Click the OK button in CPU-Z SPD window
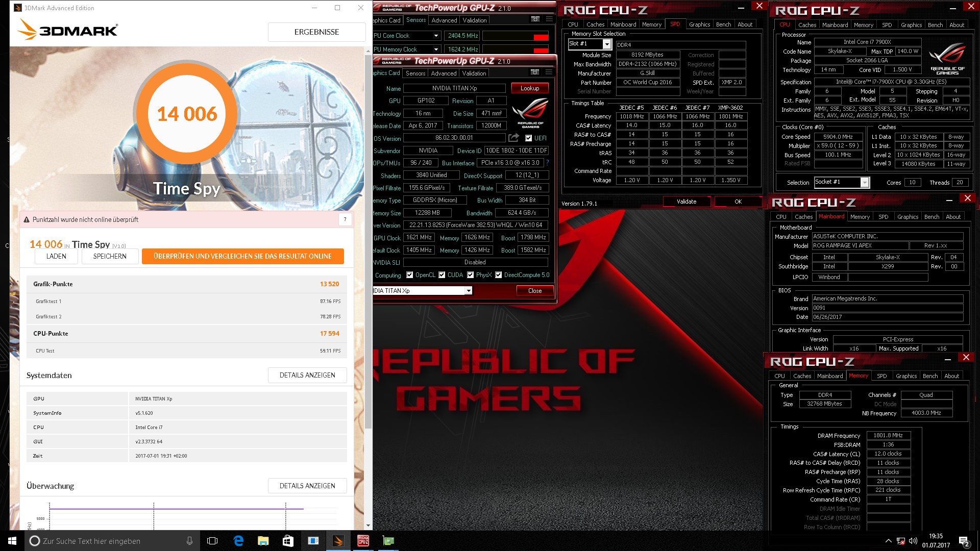 pos(738,202)
